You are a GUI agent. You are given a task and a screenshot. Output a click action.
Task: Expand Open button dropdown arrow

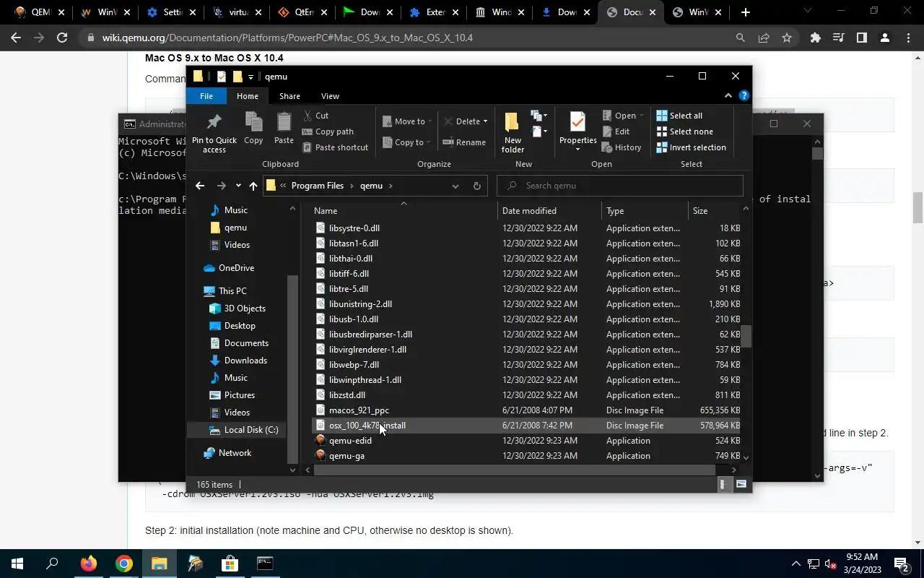pyautogui.click(x=642, y=116)
